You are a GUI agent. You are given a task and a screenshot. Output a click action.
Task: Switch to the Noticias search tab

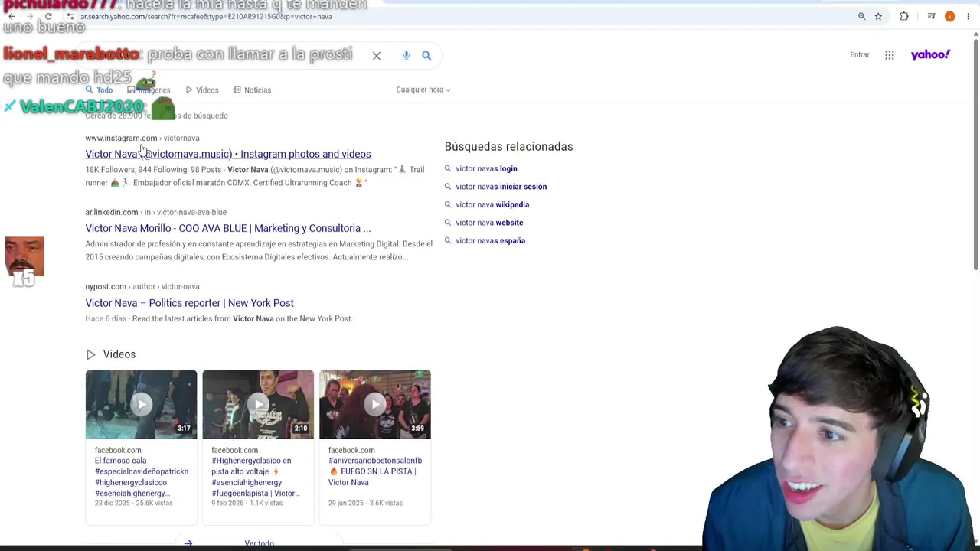point(253,90)
